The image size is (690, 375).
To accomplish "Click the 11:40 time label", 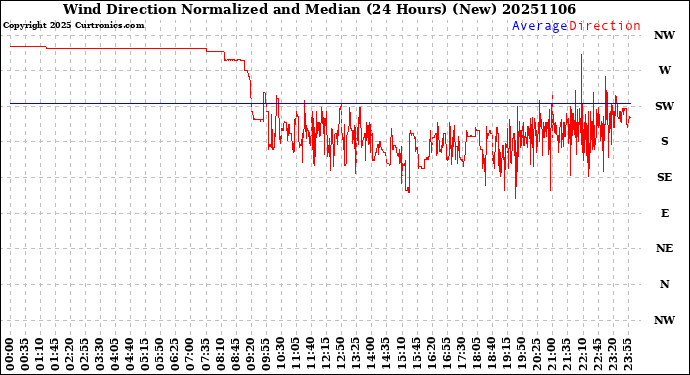I will pos(311,355).
